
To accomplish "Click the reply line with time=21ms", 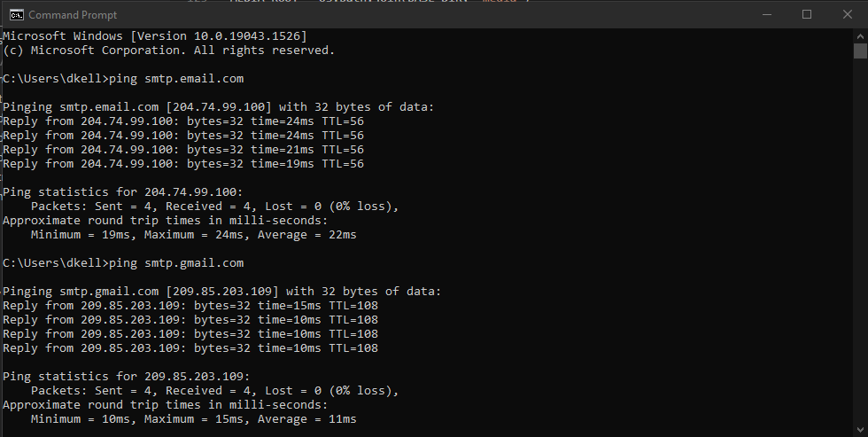I will 183,150.
